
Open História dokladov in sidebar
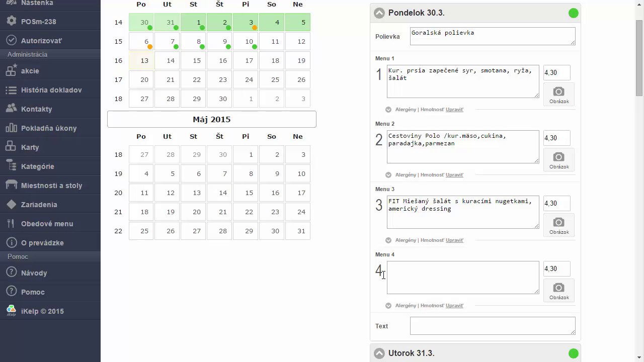pyautogui.click(x=50, y=90)
